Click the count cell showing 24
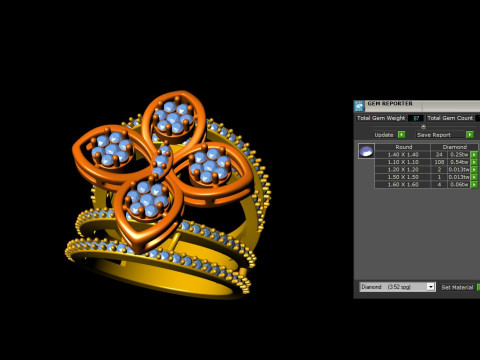The image size is (480, 360). pyautogui.click(x=439, y=155)
